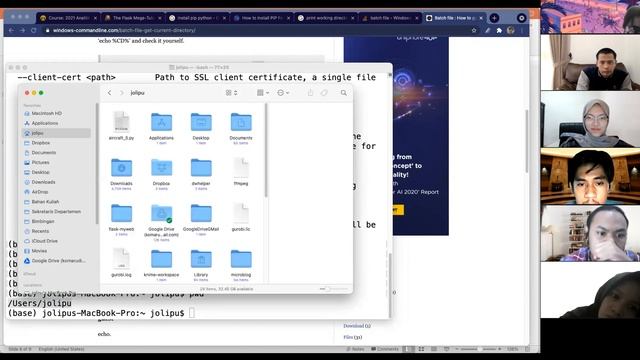This screenshot has width=640, height=360.
Task: Select Pictures in Finder sidebar
Action: 40,162
